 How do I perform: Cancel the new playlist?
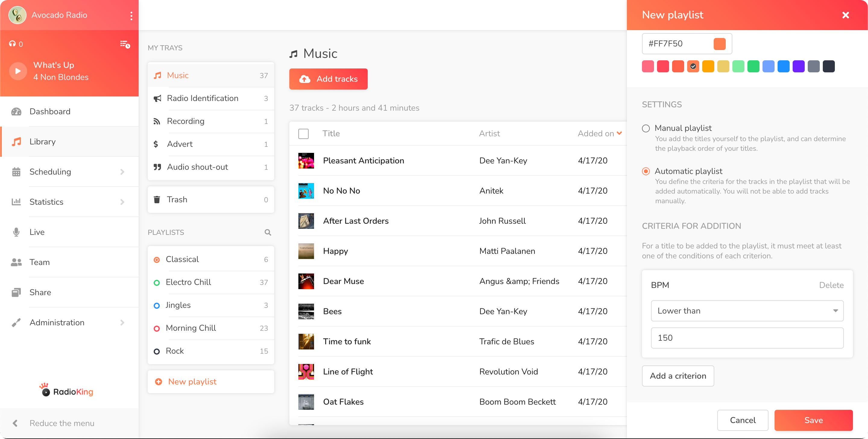coord(742,420)
